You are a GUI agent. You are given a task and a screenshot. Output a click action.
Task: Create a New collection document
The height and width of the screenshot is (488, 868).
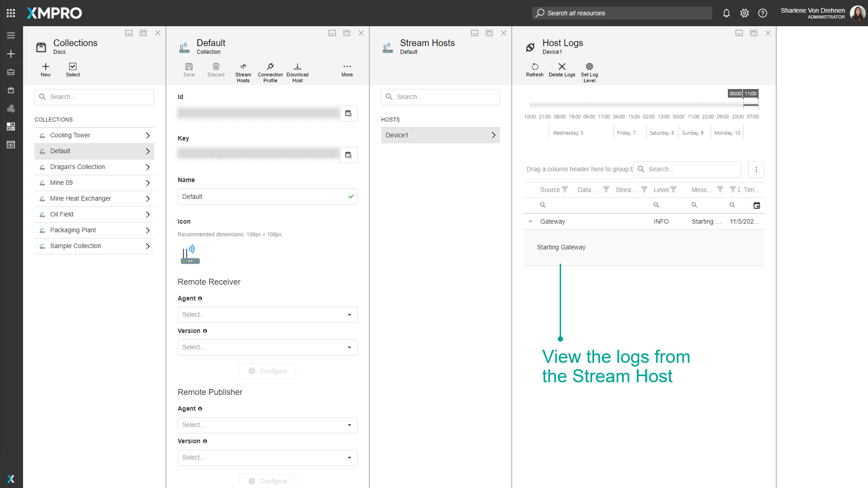click(x=45, y=70)
